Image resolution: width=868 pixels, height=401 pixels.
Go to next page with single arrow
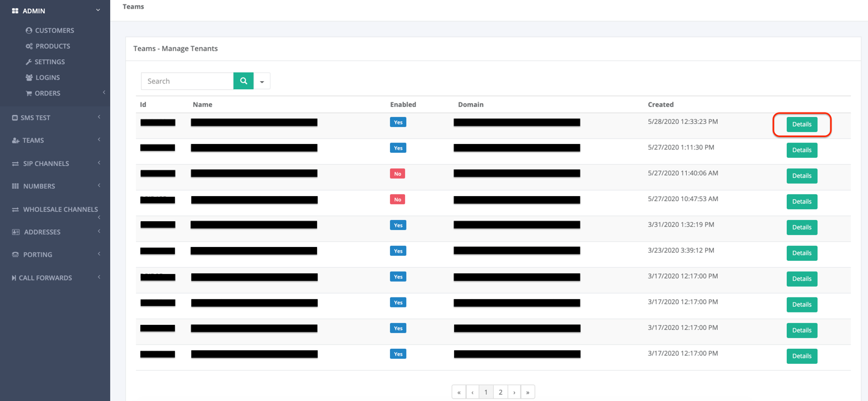click(x=515, y=392)
